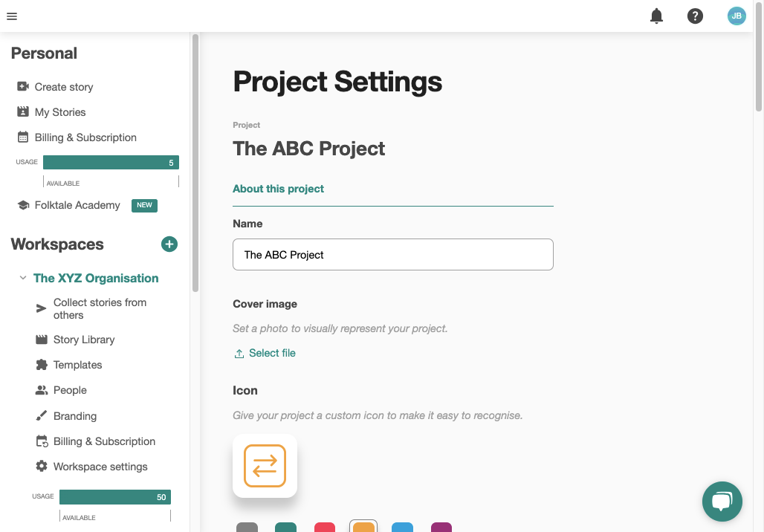The image size is (764, 532).
Task: Open Create story in sidebar
Action: [x=64, y=87]
